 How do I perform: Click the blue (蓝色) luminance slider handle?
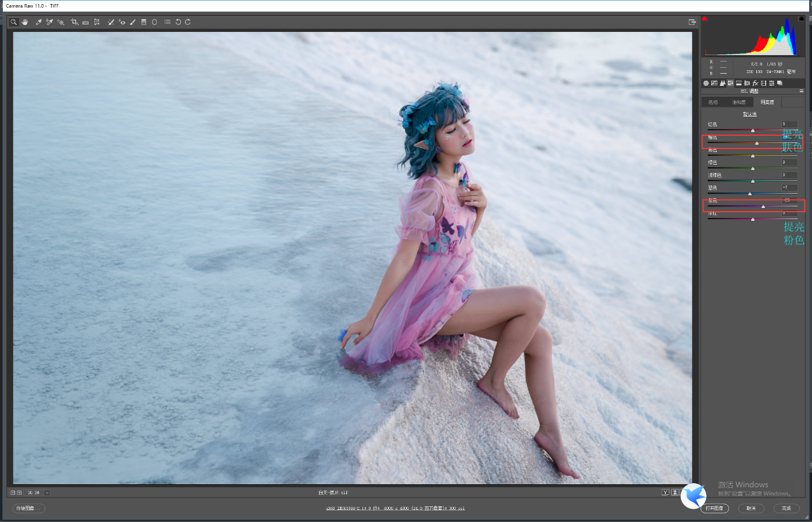pos(750,194)
